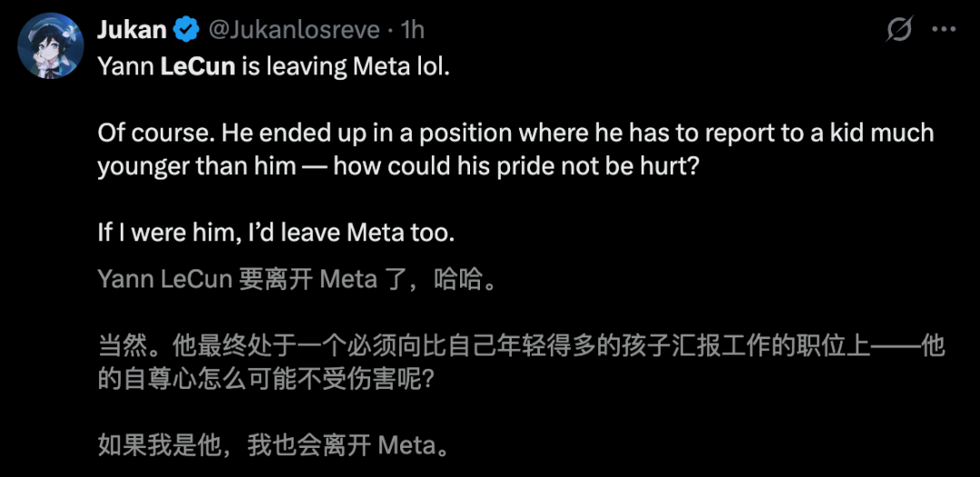980x477 pixels.
Task: Click the bold word LeCun
Action: coord(199,68)
